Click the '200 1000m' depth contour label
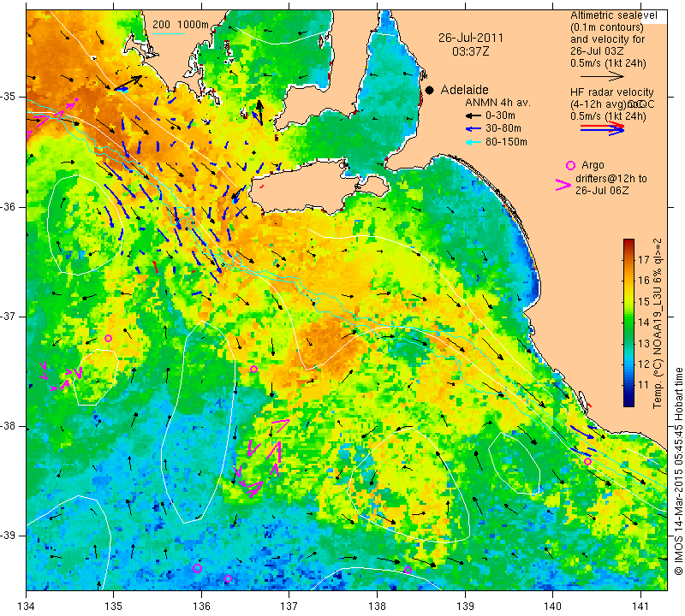The image size is (685, 616). pos(181,25)
